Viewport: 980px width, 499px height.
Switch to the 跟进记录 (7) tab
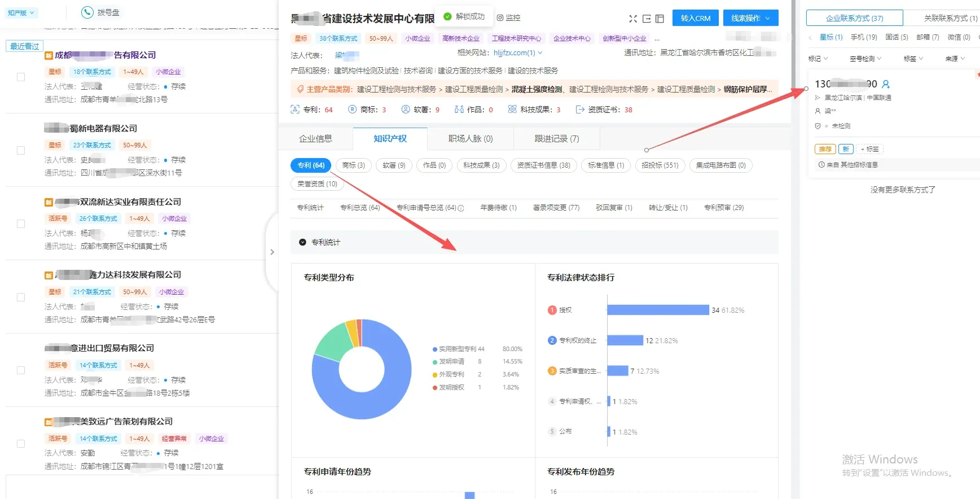point(556,139)
